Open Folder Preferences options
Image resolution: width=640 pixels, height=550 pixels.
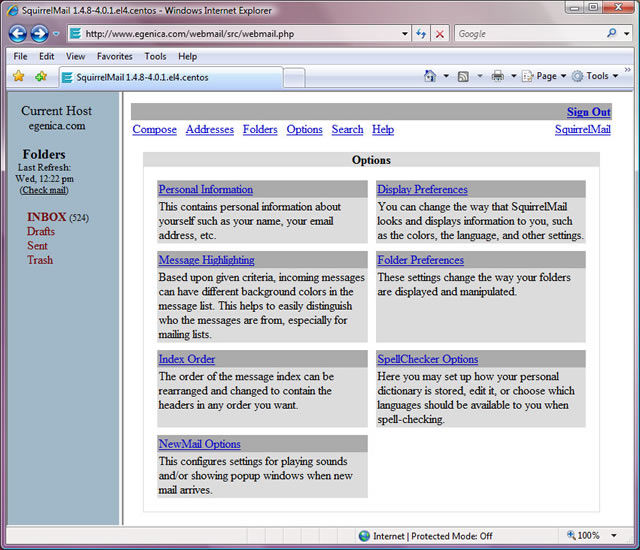[420, 260]
